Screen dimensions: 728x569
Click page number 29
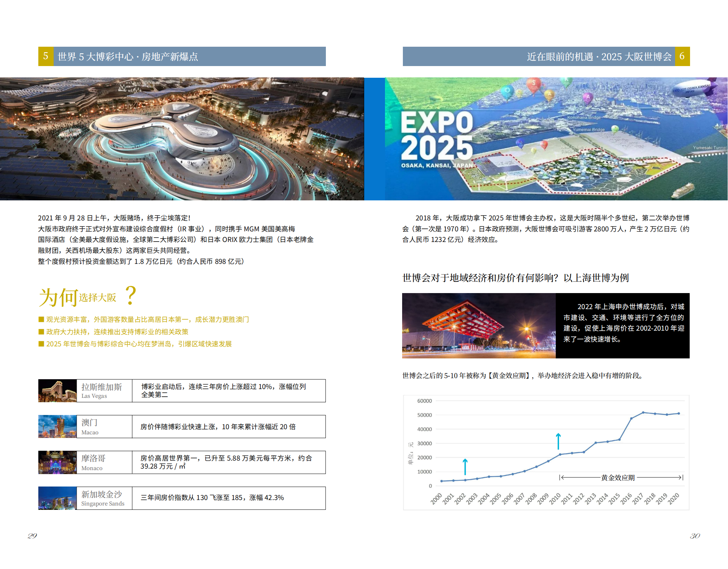click(x=32, y=536)
